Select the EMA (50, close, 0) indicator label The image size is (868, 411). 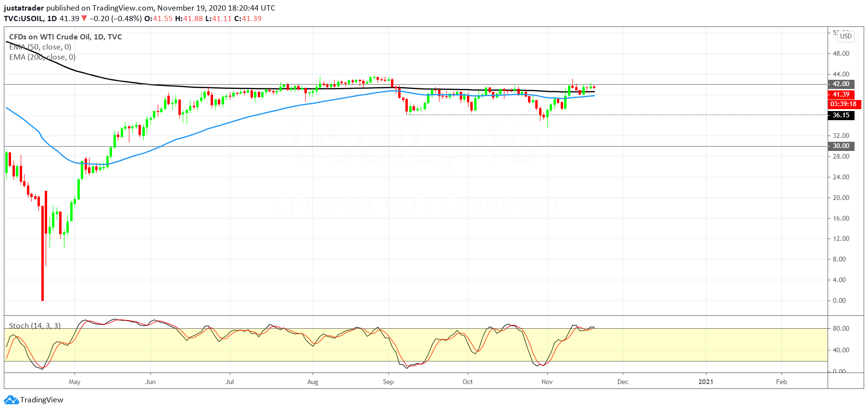coord(40,47)
